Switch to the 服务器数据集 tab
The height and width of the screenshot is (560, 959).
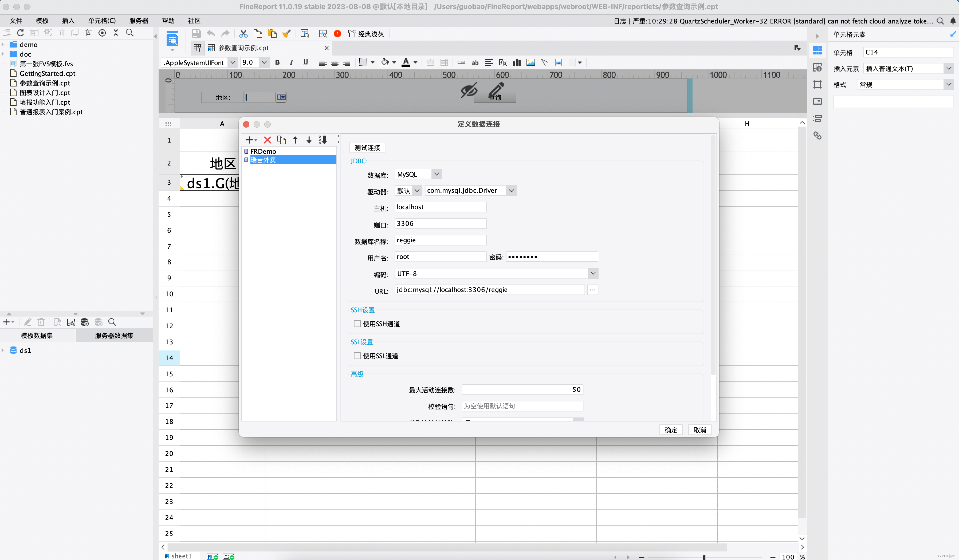[x=114, y=336]
